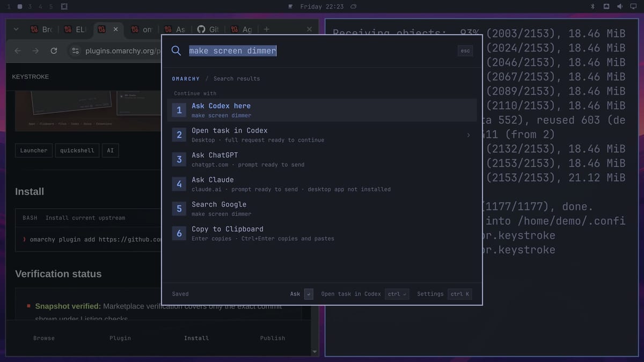
Task: Click the Ask enter key hint in footer
Action: click(x=302, y=294)
